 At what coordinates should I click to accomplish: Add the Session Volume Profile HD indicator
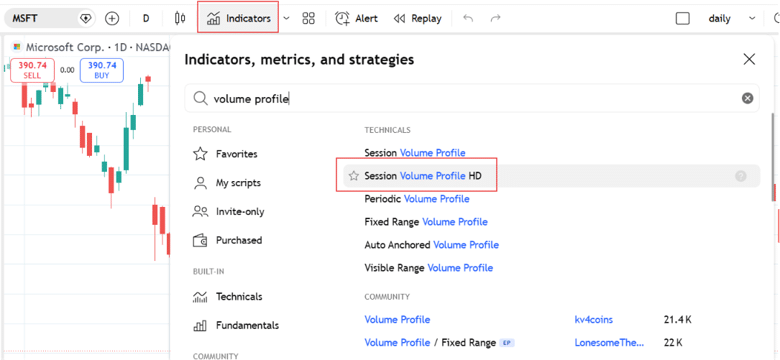(423, 176)
